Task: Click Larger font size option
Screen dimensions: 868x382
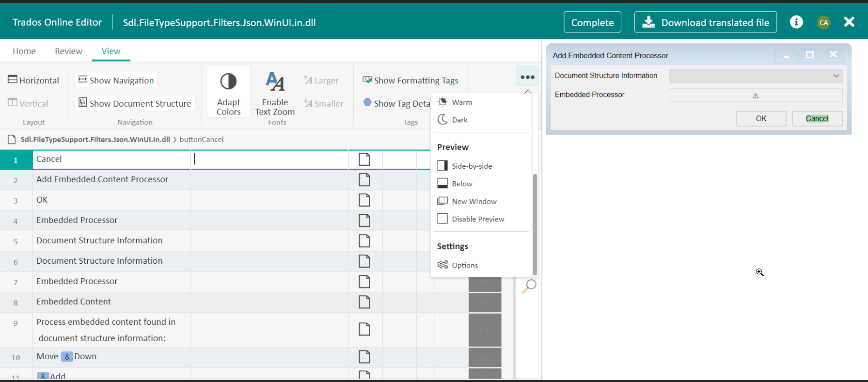Action: [x=321, y=80]
